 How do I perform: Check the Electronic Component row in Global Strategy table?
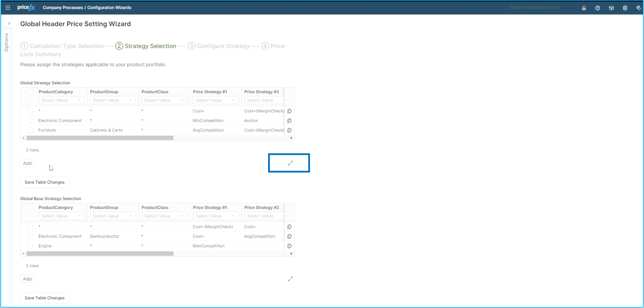30,120
